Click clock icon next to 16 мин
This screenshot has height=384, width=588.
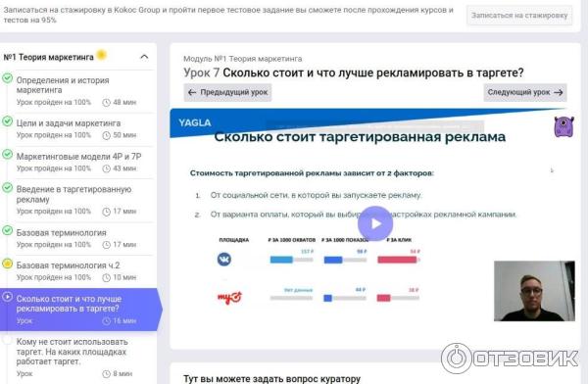point(106,321)
